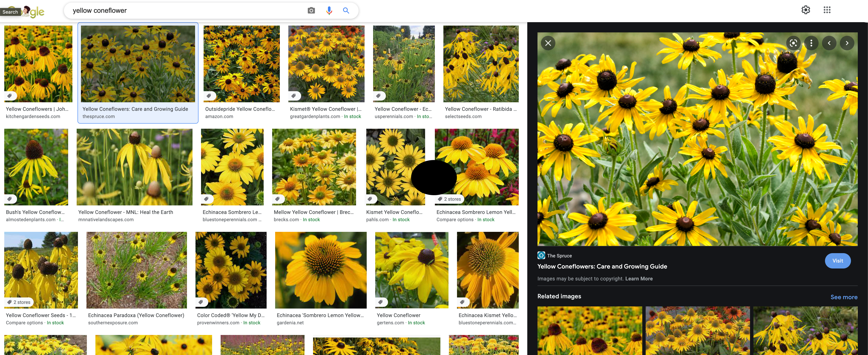The height and width of the screenshot is (355, 868).
Task: Open the Echinacea Paradoxa southernexposure.com image
Action: click(x=137, y=270)
